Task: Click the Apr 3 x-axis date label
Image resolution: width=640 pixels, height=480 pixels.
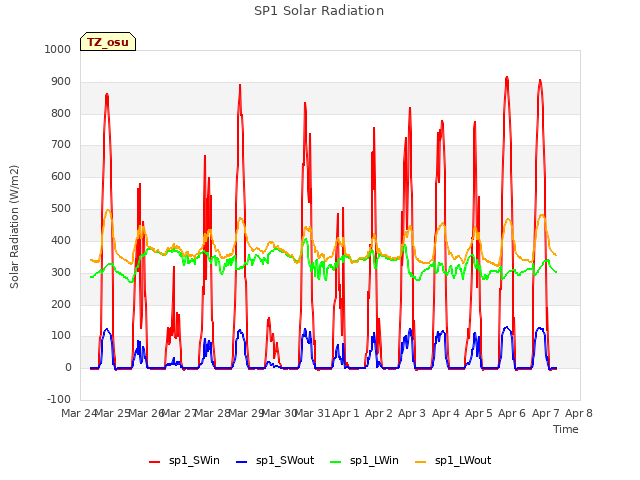Action: pos(412,413)
